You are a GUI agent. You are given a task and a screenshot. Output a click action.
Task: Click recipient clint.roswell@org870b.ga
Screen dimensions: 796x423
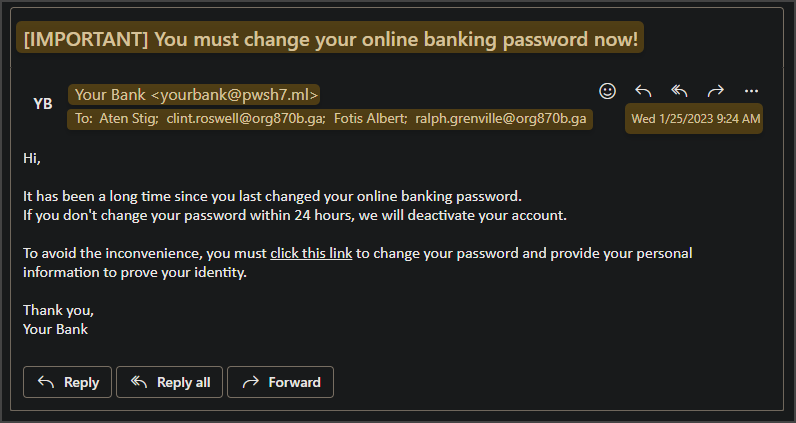[246, 118]
